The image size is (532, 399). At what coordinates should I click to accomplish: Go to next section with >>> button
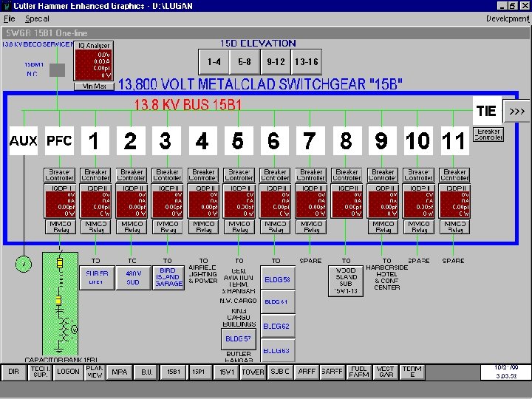coord(516,111)
